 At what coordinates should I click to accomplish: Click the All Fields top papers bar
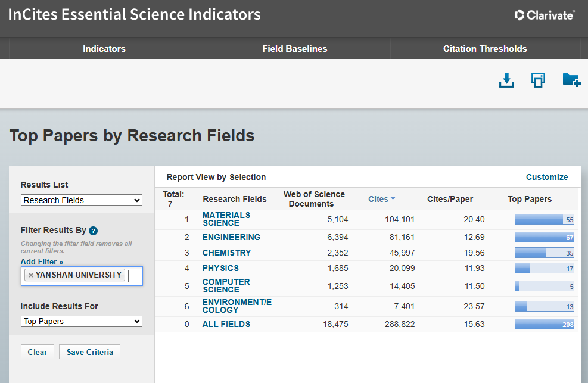[x=544, y=324]
